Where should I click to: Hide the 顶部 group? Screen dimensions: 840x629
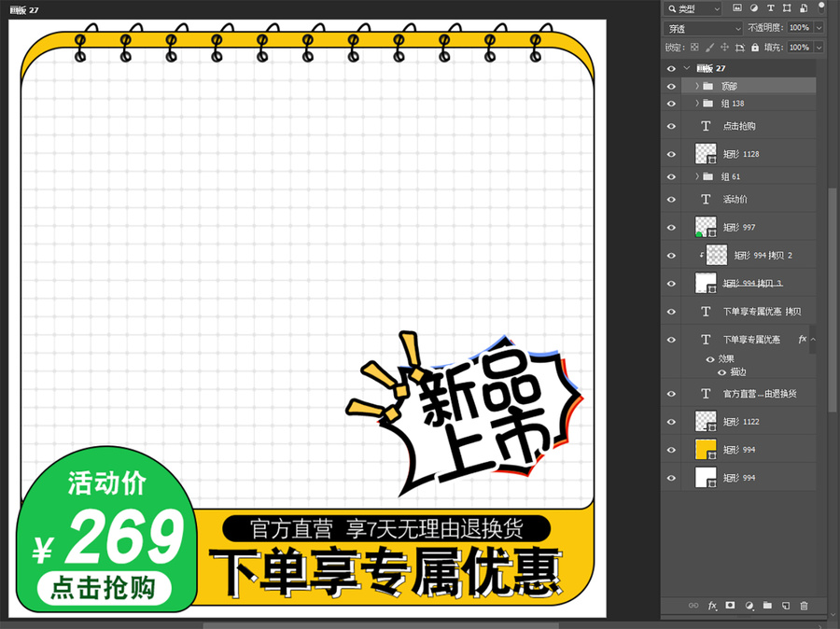(671, 86)
